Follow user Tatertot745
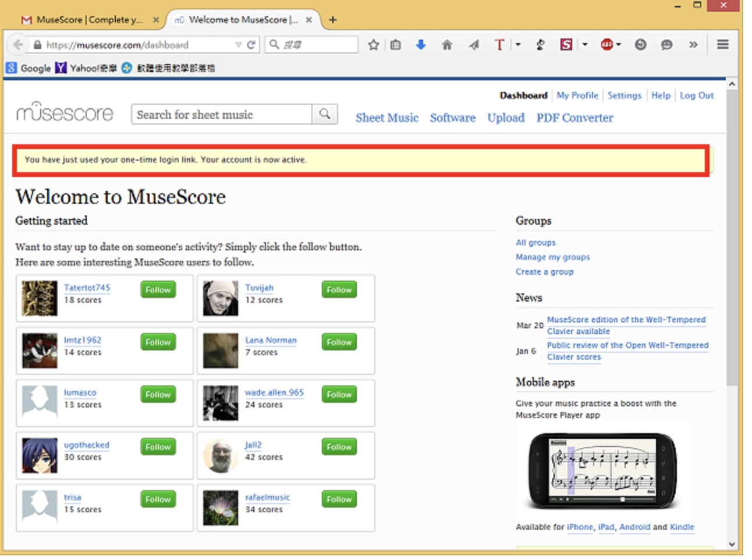 158,289
